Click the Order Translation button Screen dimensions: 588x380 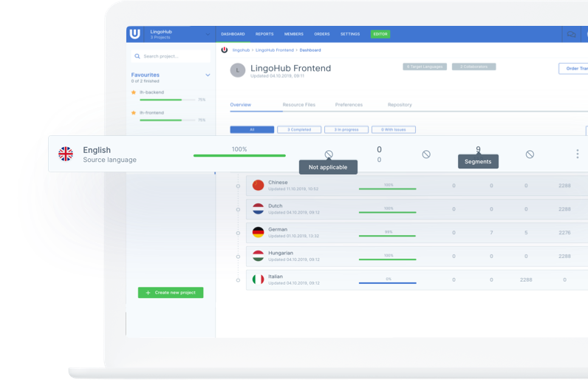[573, 68]
